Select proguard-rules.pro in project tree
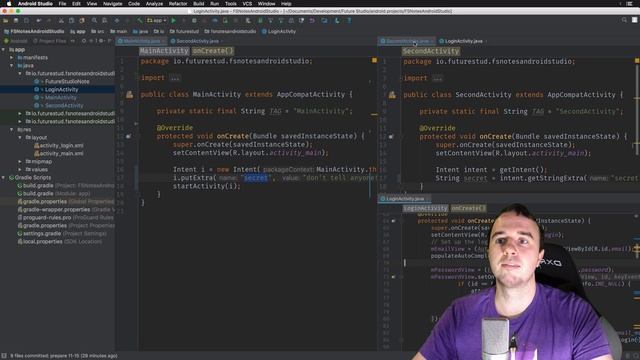 tap(47, 218)
